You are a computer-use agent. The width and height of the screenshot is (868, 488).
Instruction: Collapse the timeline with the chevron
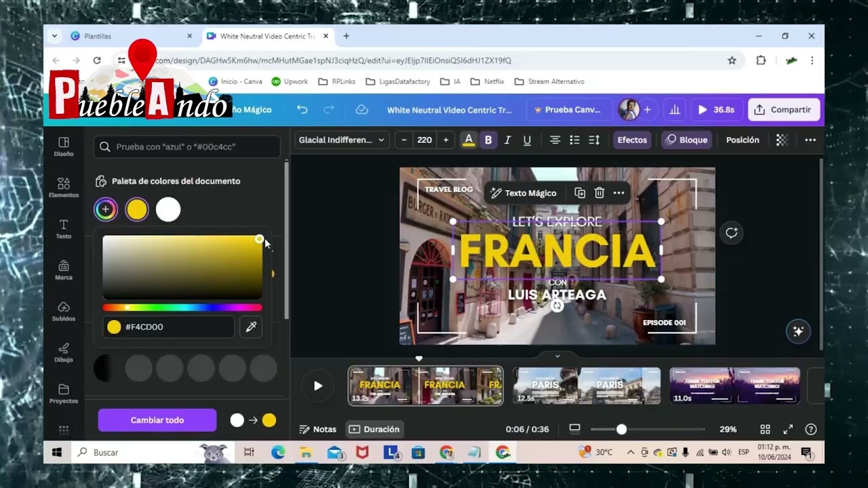point(557,356)
